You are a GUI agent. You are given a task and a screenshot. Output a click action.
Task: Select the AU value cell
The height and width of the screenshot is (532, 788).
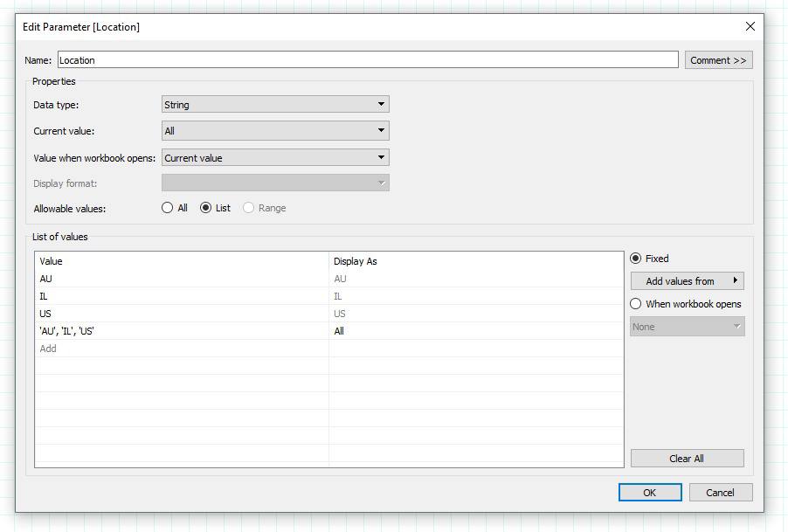[x=182, y=279]
